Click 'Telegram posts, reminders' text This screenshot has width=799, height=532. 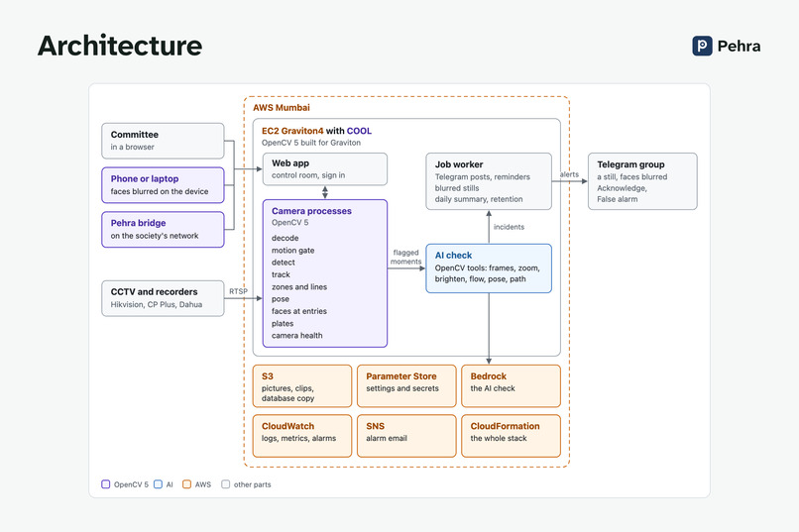point(483,176)
